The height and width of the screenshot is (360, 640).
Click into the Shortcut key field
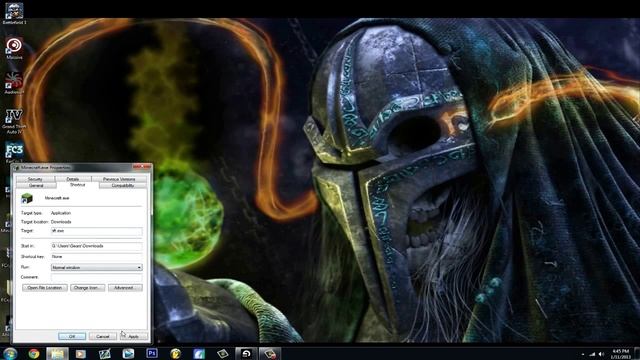(x=97, y=257)
